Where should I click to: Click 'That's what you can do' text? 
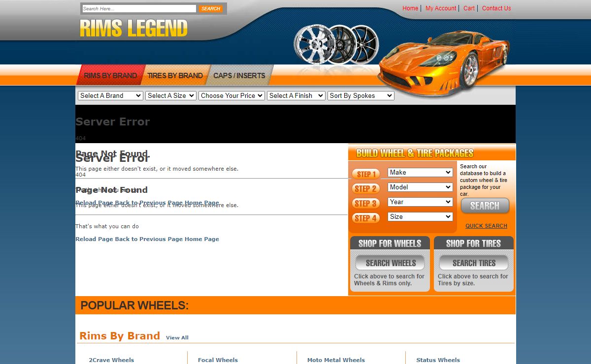[107, 226]
